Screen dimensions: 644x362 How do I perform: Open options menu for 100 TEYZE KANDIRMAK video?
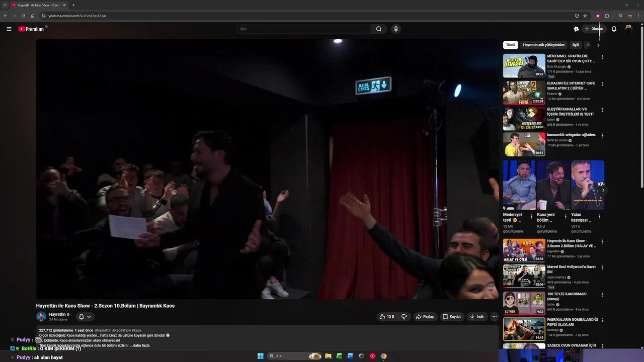pos(602,294)
